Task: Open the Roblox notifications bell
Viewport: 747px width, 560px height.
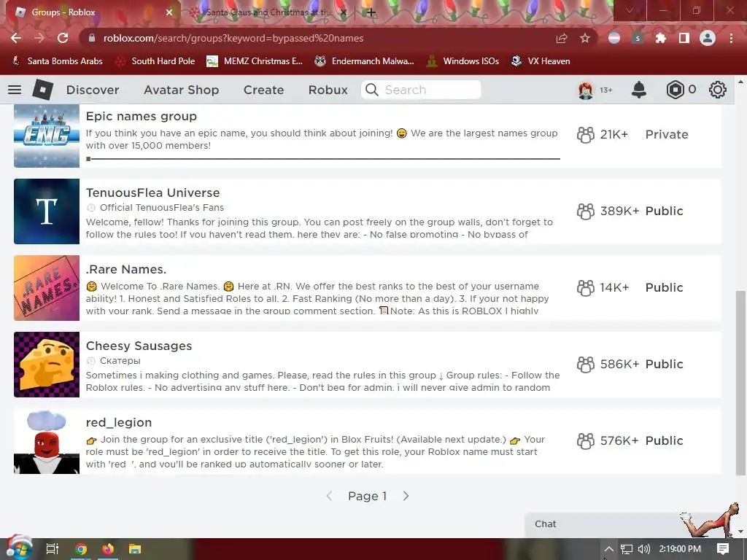Action: [x=639, y=90]
